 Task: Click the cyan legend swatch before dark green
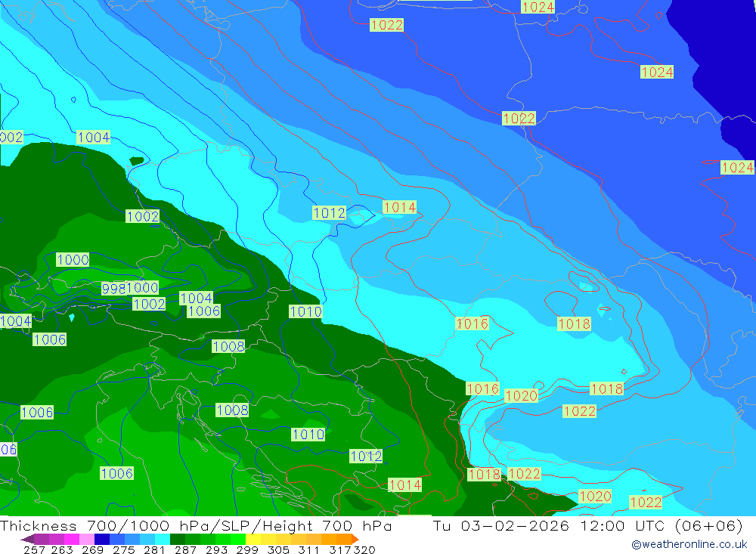(163, 539)
